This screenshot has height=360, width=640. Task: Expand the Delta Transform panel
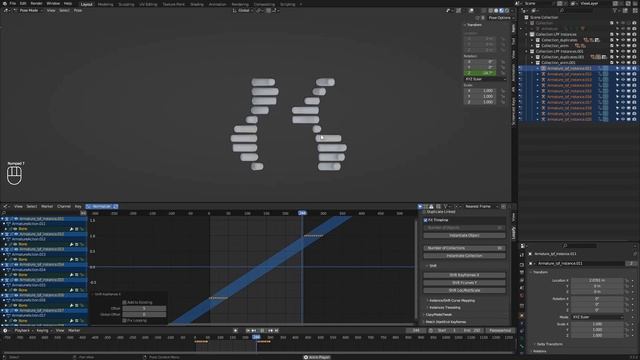click(535, 344)
